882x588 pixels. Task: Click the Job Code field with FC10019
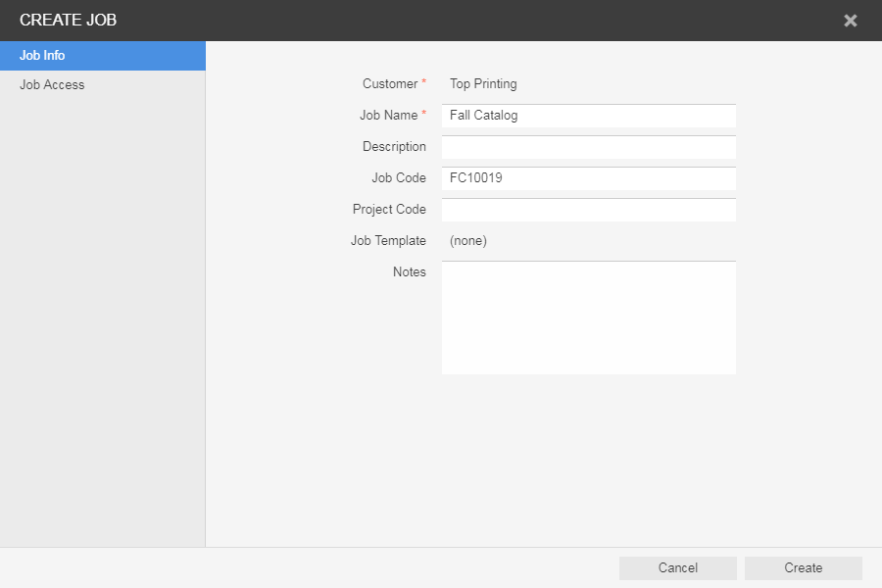(588, 178)
